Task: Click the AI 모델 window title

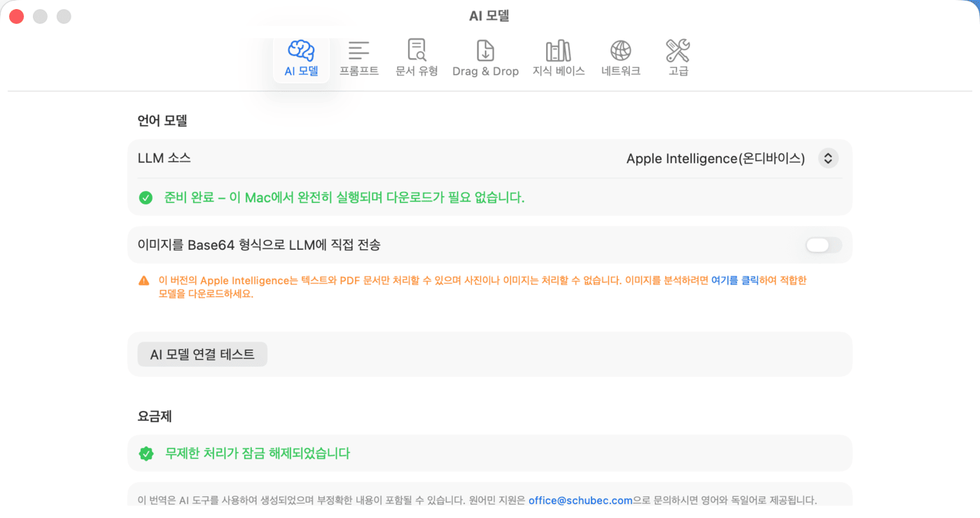Action: (x=489, y=15)
